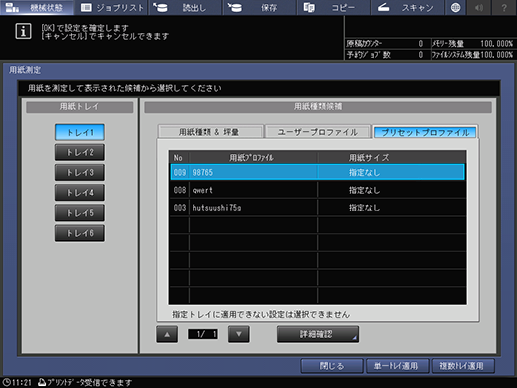Click the No column header
The image size is (517, 388).
pyautogui.click(x=179, y=157)
